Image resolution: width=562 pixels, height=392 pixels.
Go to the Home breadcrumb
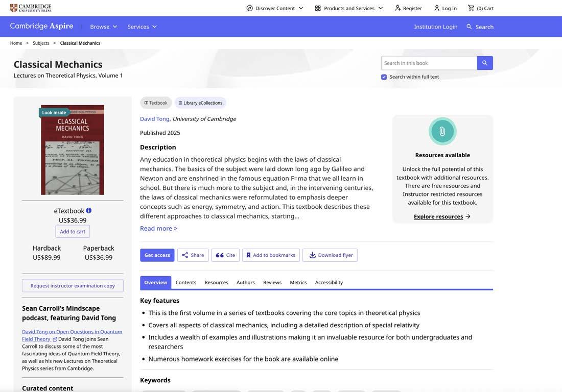(x=16, y=43)
